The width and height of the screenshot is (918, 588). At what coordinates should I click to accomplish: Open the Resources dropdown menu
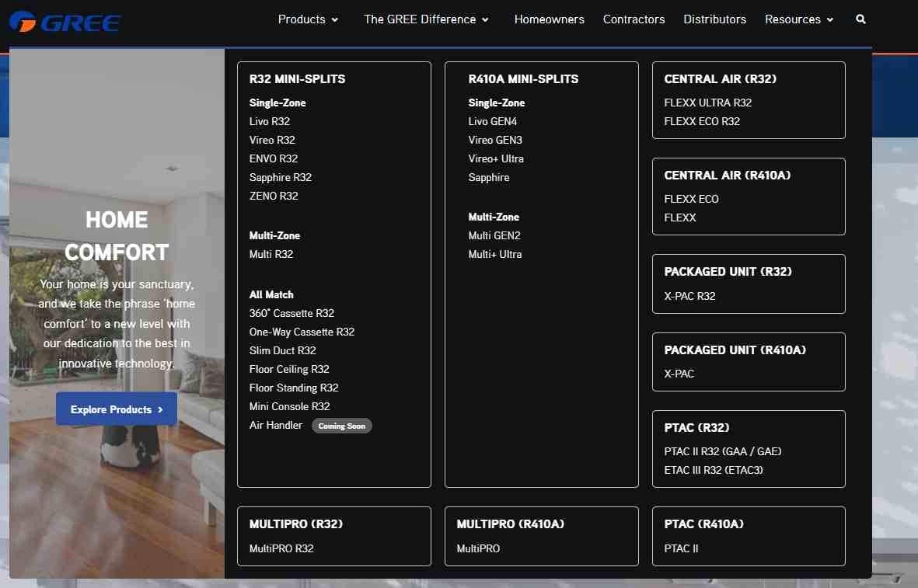click(x=798, y=19)
